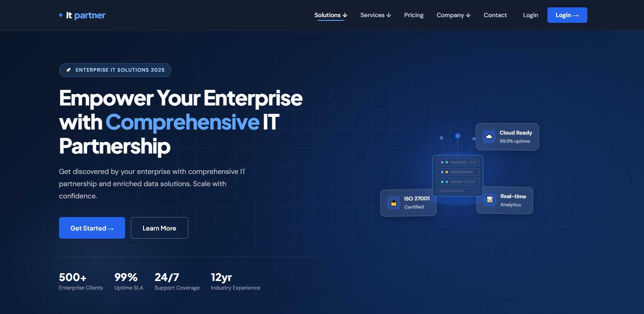Click the it partner logo

(x=82, y=15)
